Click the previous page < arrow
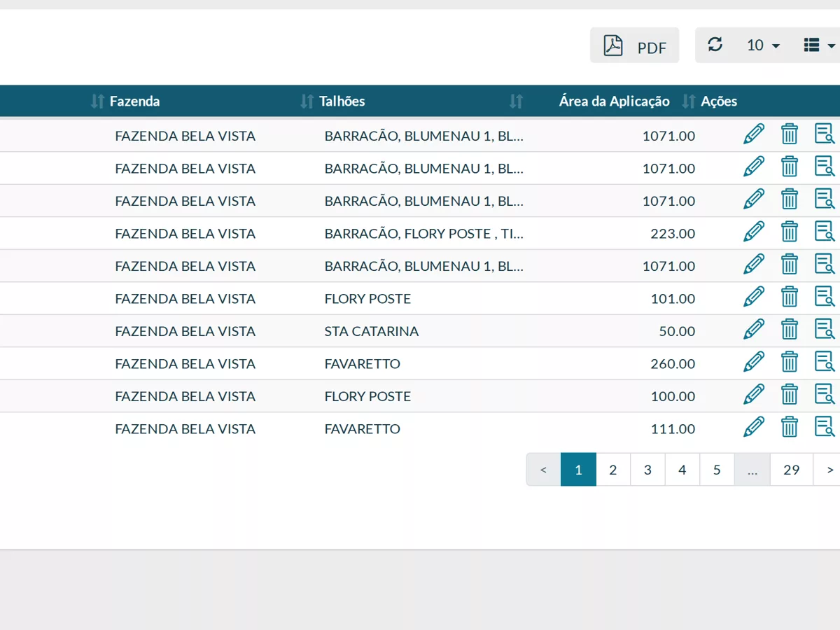This screenshot has width=840, height=630. coord(544,470)
